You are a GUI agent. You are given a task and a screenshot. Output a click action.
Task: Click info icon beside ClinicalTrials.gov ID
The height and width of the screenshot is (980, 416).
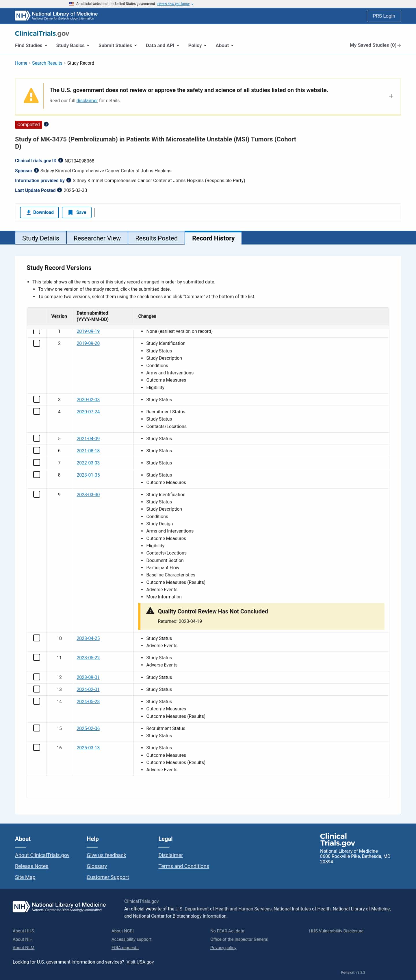click(60, 160)
